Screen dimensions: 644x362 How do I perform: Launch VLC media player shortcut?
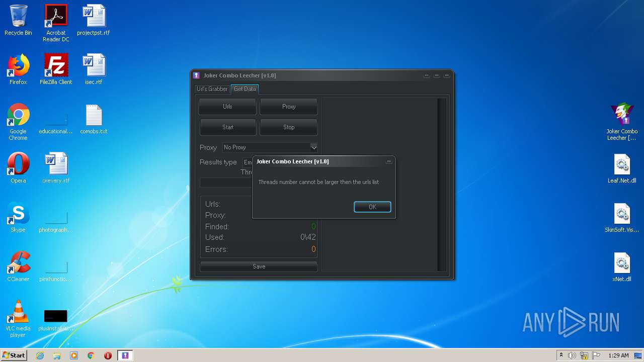click(18, 319)
